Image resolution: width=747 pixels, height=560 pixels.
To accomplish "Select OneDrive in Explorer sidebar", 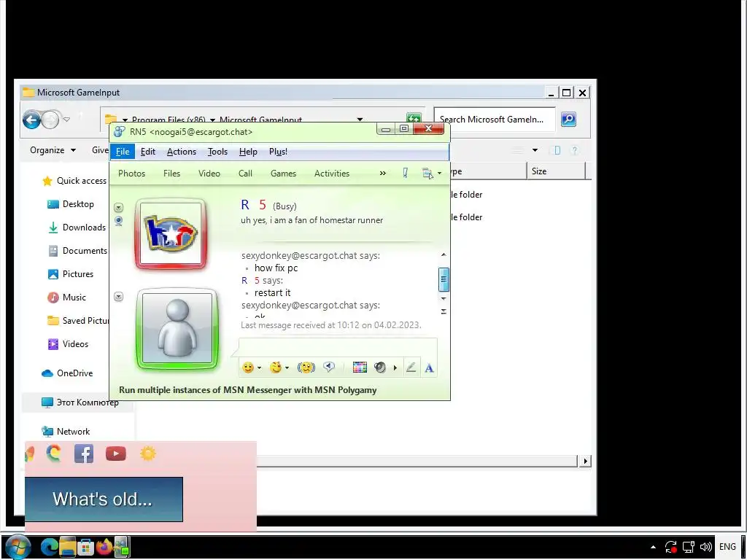I will [x=67, y=373].
